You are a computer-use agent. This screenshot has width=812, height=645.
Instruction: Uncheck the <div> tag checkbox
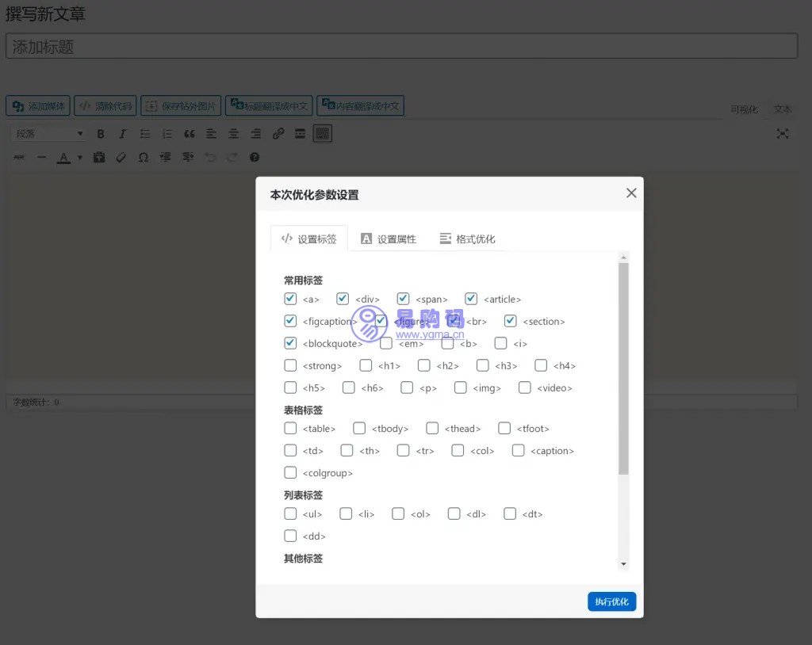point(343,299)
